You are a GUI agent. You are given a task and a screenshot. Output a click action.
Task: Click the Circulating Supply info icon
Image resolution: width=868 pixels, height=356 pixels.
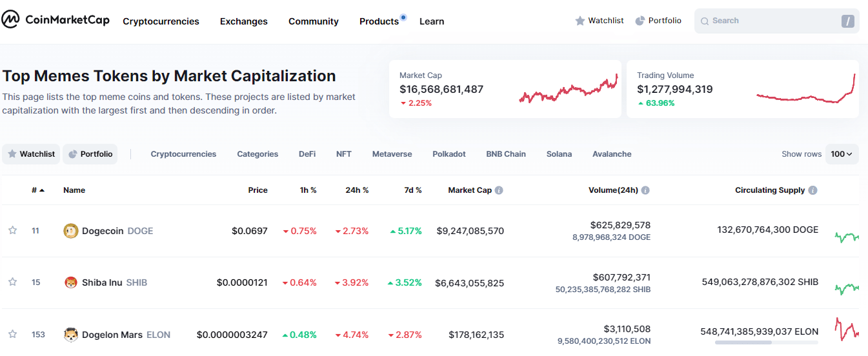(x=812, y=190)
